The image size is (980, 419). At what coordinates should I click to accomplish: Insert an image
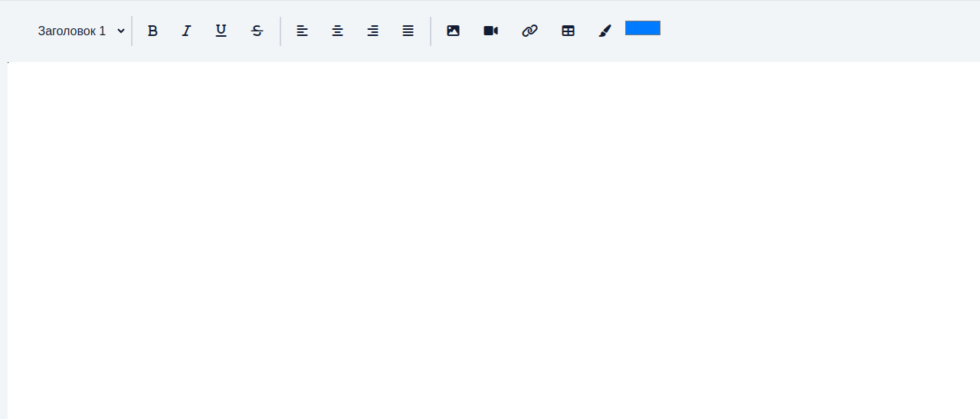(453, 31)
